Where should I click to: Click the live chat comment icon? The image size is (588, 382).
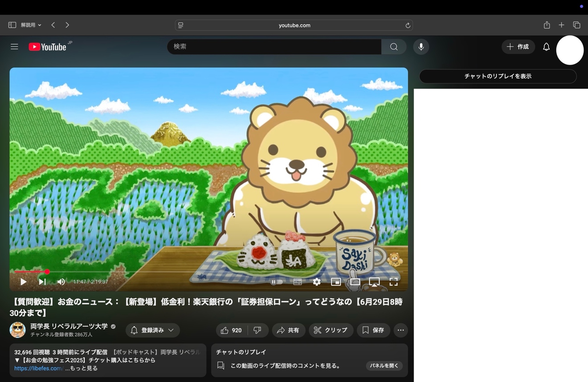[x=220, y=366]
